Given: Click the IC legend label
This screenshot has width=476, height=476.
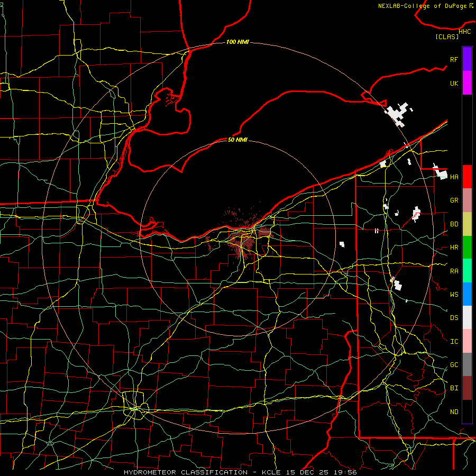Looking at the screenshot, I should pyautogui.click(x=454, y=342).
